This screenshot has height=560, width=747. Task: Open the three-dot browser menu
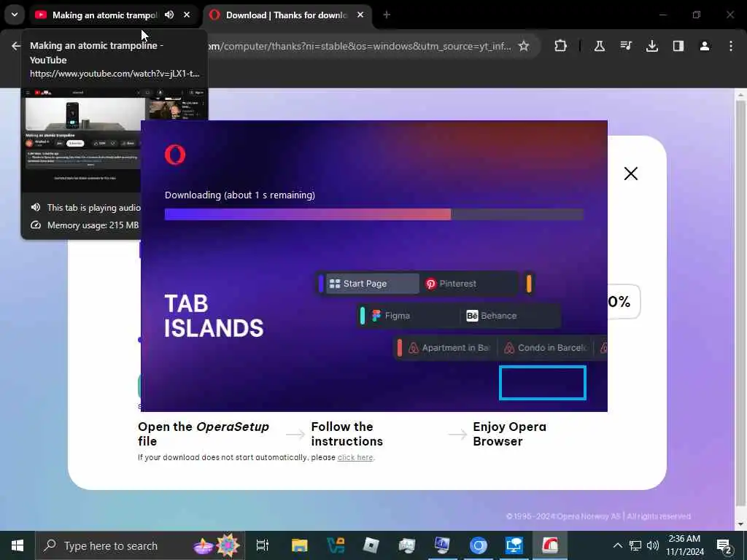coord(731,46)
